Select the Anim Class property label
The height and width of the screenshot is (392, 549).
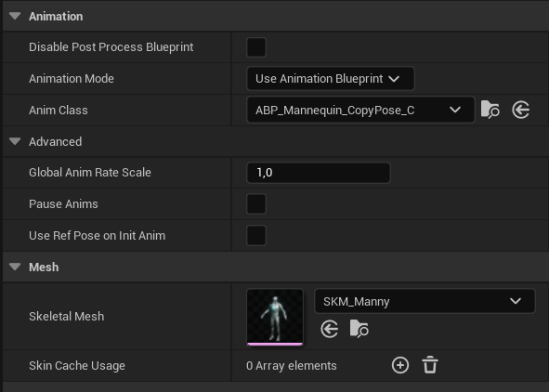coord(59,110)
